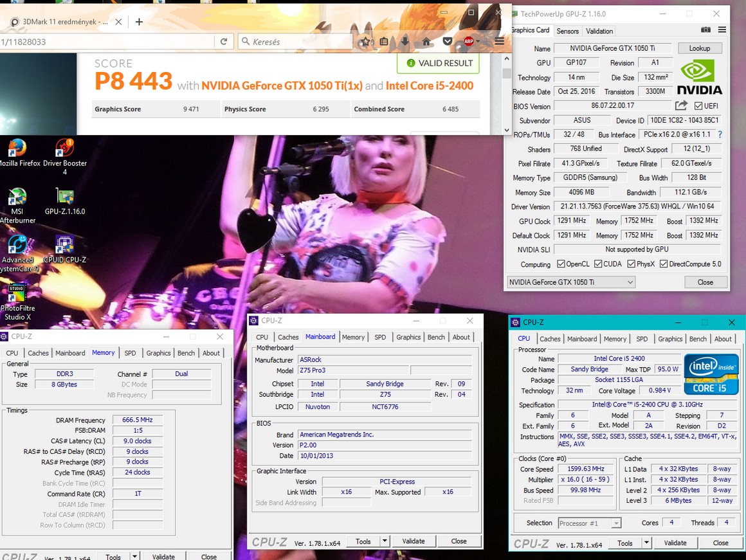Click the Adblock Plus ABP icon
Screen dimensions: 746x560
(x=469, y=41)
